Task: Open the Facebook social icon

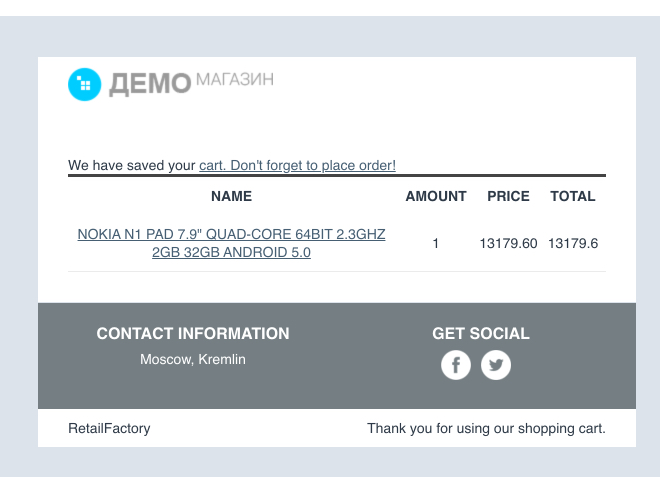Action: coord(456,365)
